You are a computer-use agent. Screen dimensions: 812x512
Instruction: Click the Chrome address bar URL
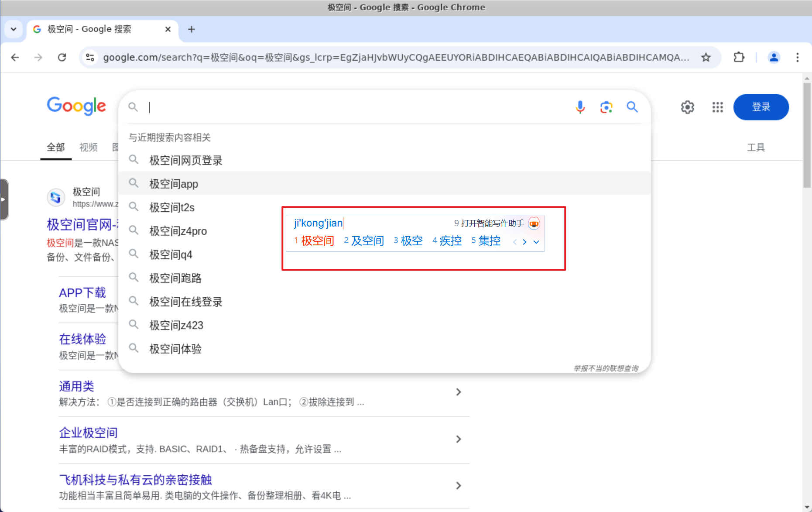[x=396, y=57]
